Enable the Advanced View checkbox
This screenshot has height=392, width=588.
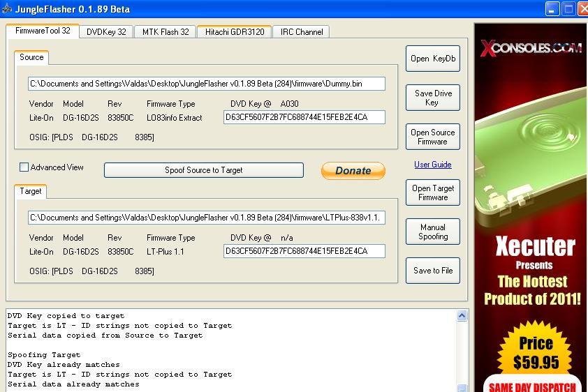coord(24,167)
